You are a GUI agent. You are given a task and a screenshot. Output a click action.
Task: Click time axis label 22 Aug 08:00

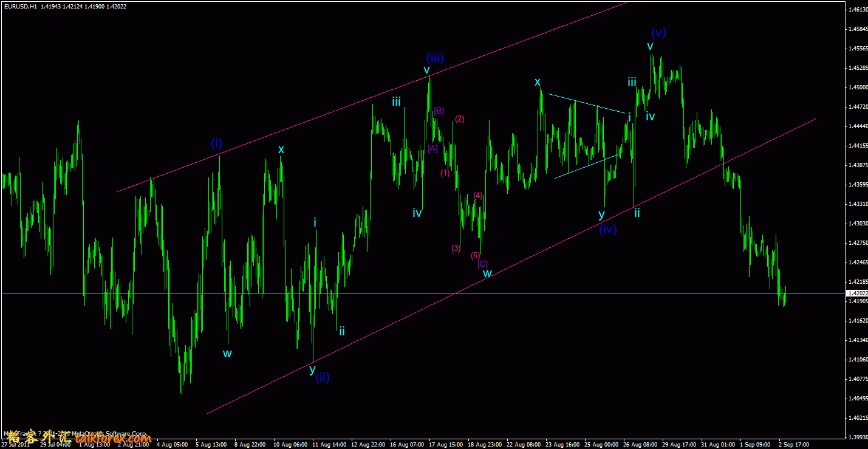tap(524, 444)
